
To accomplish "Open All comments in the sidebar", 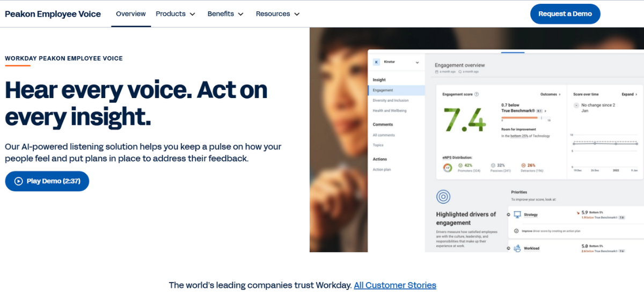I will click(x=384, y=135).
